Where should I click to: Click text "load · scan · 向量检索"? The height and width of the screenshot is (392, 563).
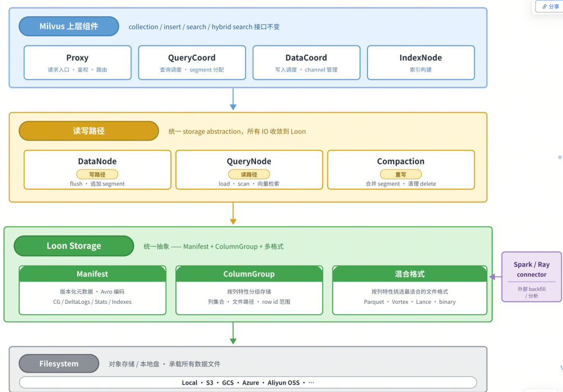(249, 184)
